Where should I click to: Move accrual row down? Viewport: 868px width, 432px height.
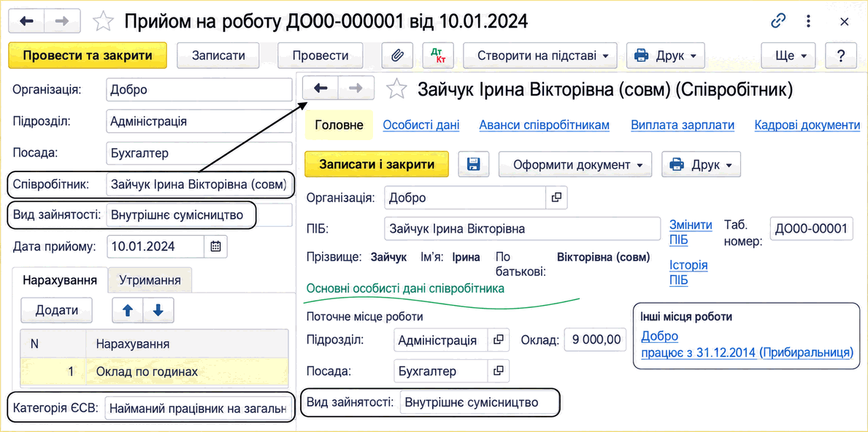pos(158,310)
